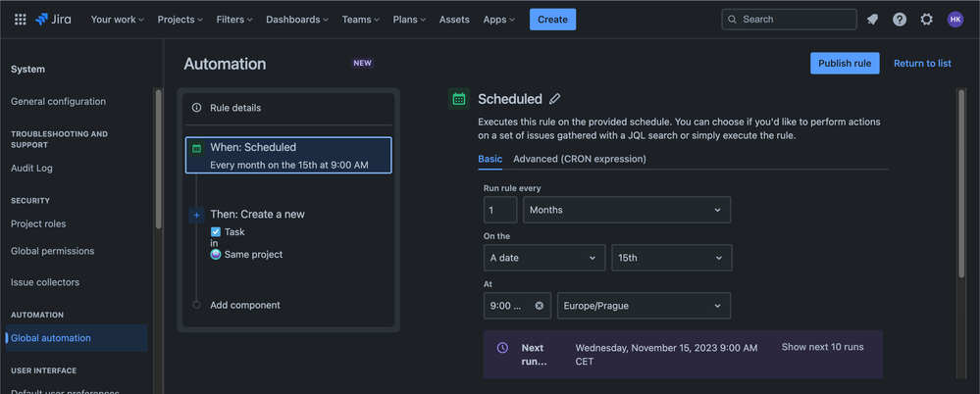
Task: Open Assets in top navigation
Action: click(454, 20)
